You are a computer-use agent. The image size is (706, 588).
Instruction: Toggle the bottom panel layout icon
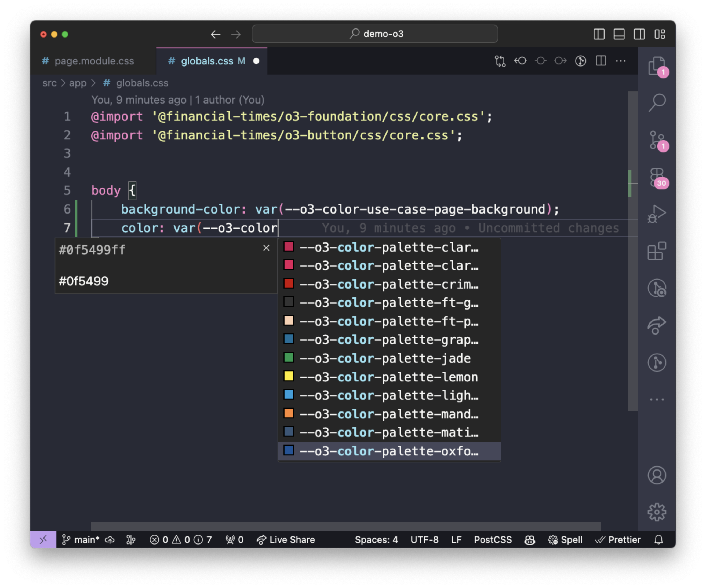pyautogui.click(x=619, y=34)
